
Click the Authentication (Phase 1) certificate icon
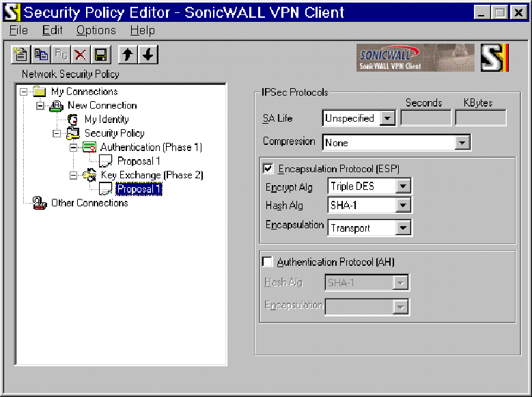[89, 148]
